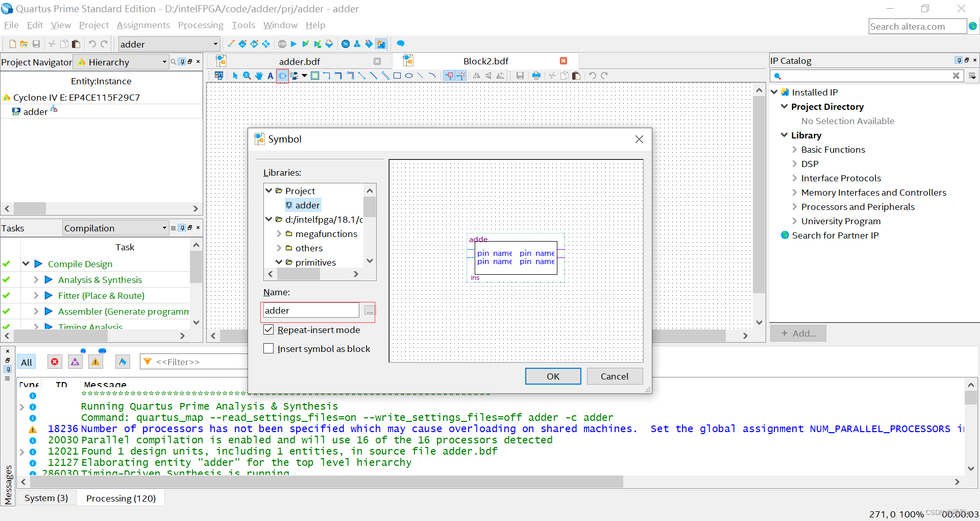This screenshot has width=980, height=521.
Task: Click the IP Catalog options menu icon
Action: click(972, 76)
